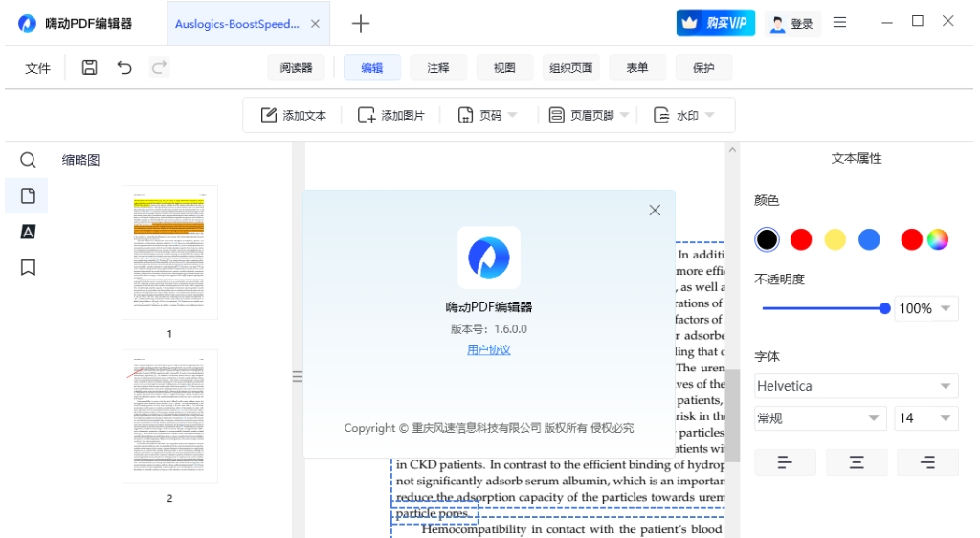Undo the last action

tap(124, 67)
